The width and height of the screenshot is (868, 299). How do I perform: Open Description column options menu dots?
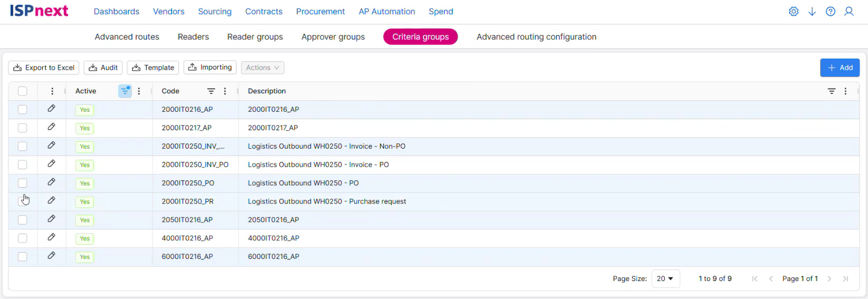(x=845, y=91)
